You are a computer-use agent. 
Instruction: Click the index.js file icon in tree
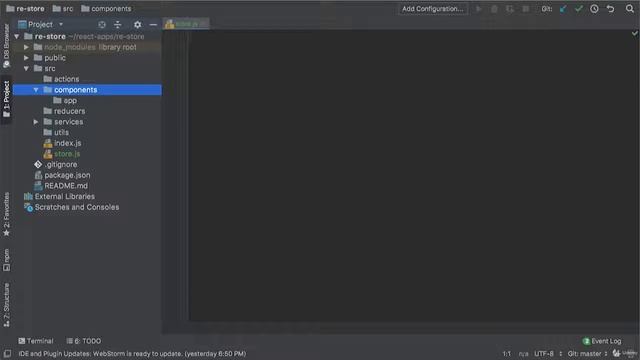[48, 143]
